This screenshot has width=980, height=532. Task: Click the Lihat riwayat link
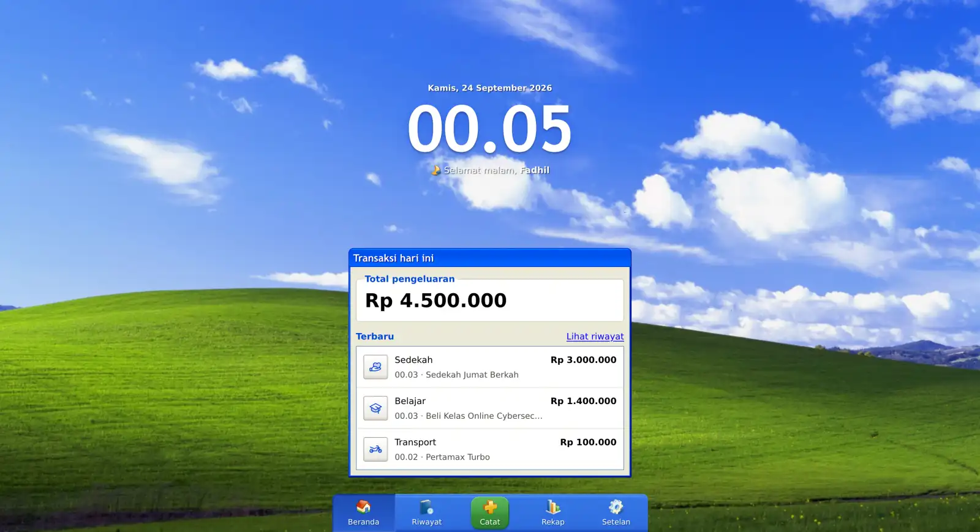click(595, 336)
